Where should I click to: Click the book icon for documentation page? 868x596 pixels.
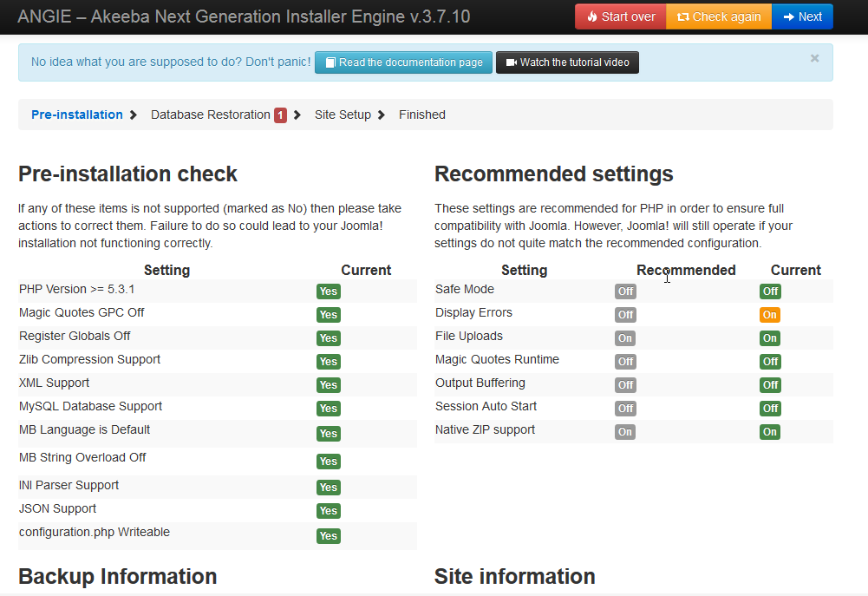(330, 62)
